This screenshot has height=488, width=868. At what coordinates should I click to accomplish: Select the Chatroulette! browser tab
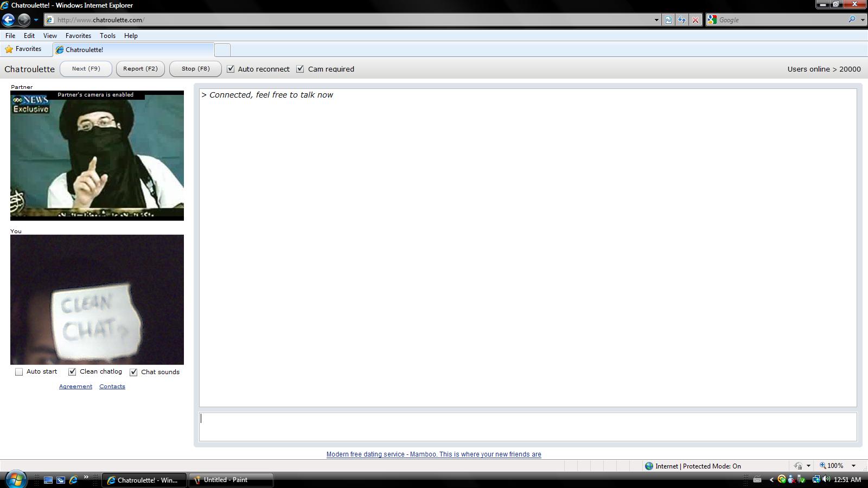coord(133,50)
